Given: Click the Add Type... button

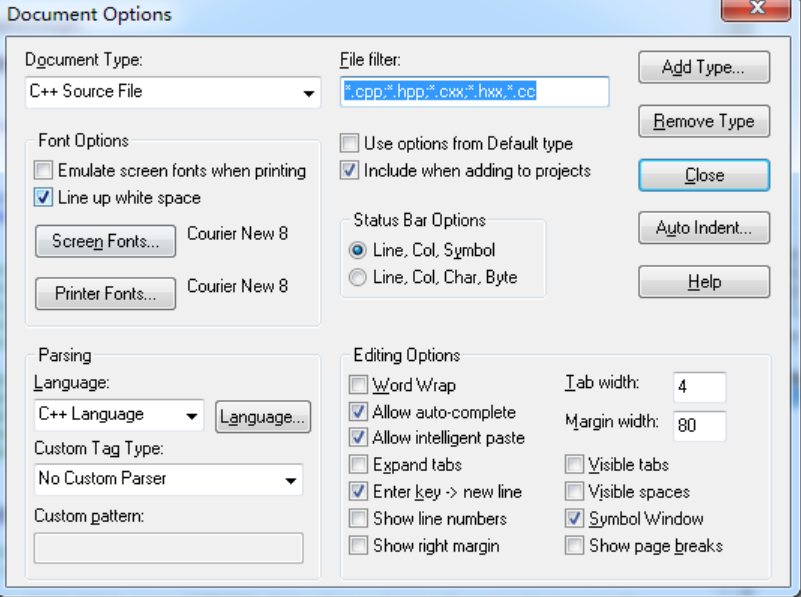Looking at the screenshot, I should 704,67.
